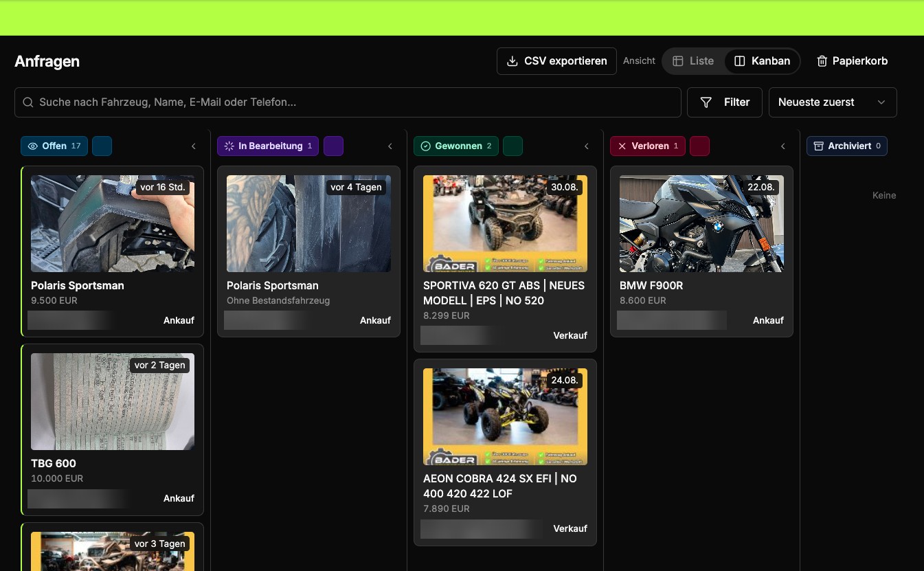Open the SPORTIVA 620 GT ABS image
The width and height of the screenshot is (924, 571).
[x=505, y=223]
